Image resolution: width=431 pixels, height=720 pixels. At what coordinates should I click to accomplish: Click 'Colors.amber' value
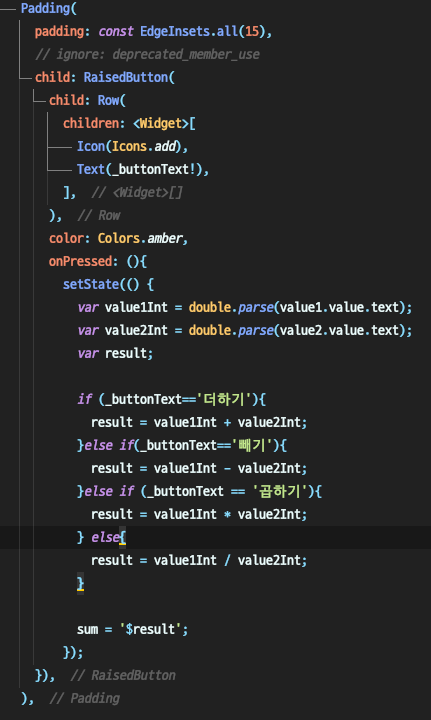tap(140, 238)
